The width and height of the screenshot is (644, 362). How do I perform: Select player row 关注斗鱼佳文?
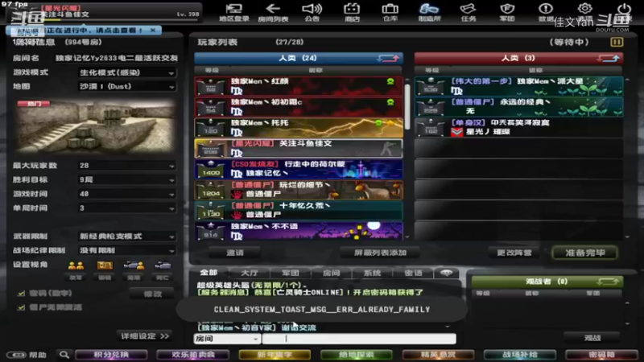299,148
